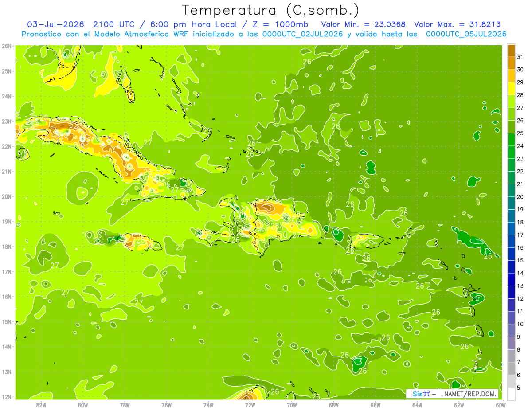The image size is (532, 411).
Task: Click the "68W" longitude axis label
Action: (334, 405)
